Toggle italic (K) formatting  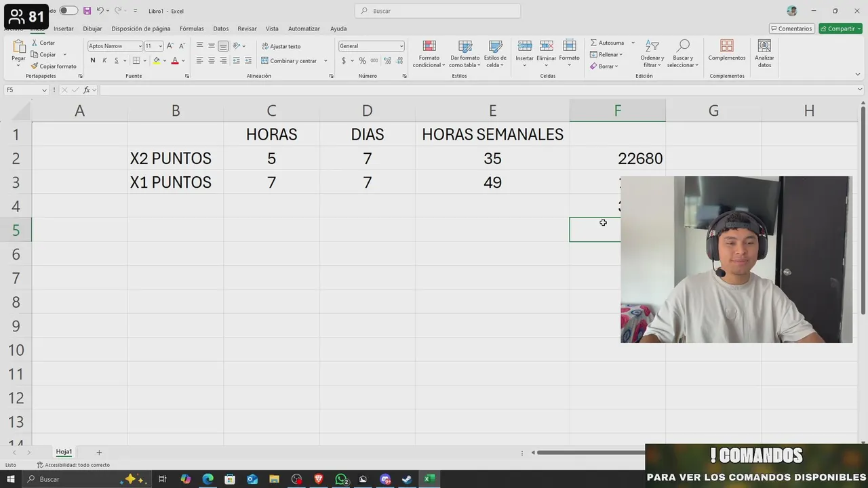[104, 60]
